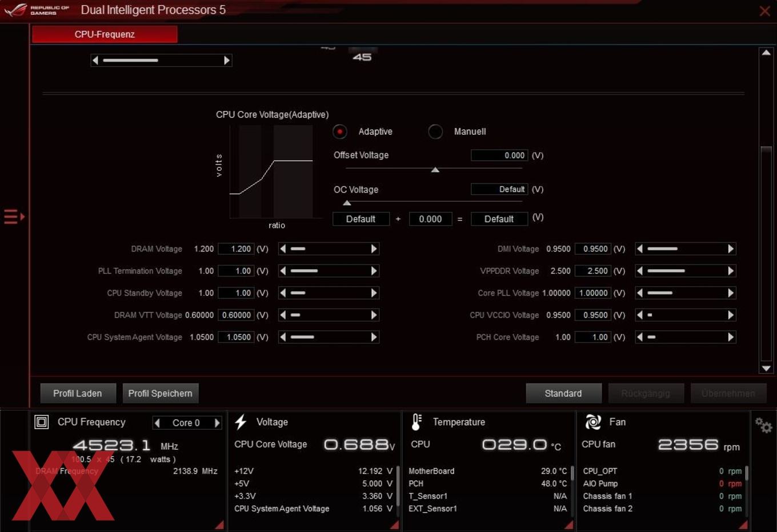Decrease DMI Voltage with left arrow
The width and height of the screenshot is (777, 532).
pos(640,249)
